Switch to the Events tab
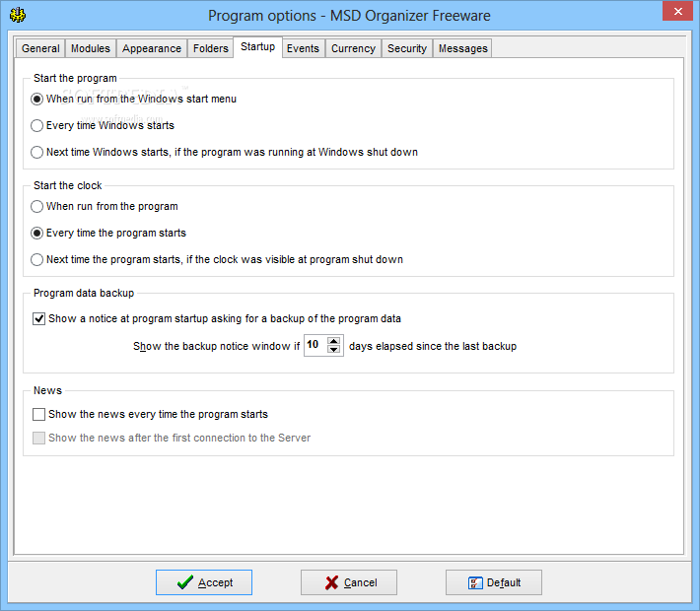 click(x=303, y=48)
